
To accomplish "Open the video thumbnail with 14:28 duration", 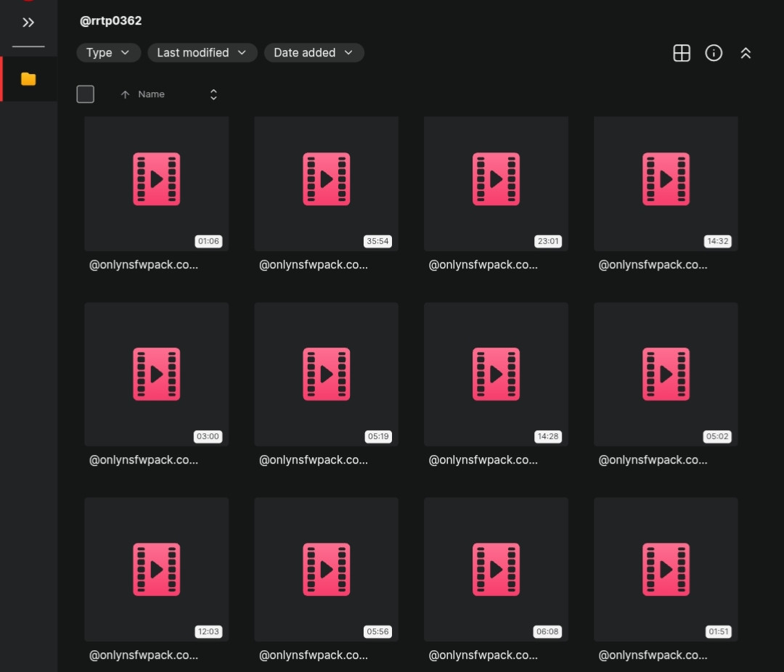I will [496, 374].
